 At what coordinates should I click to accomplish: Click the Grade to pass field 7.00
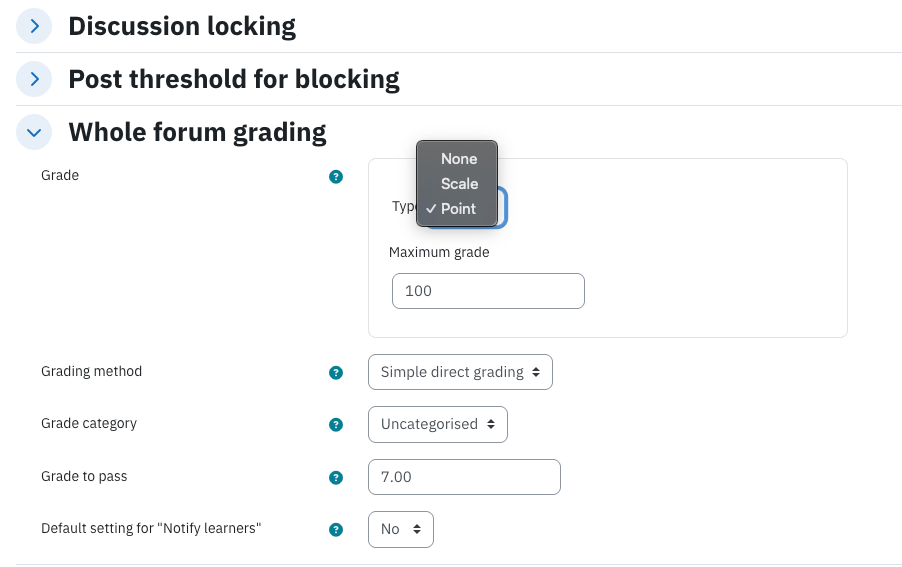pyautogui.click(x=464, y=477)
